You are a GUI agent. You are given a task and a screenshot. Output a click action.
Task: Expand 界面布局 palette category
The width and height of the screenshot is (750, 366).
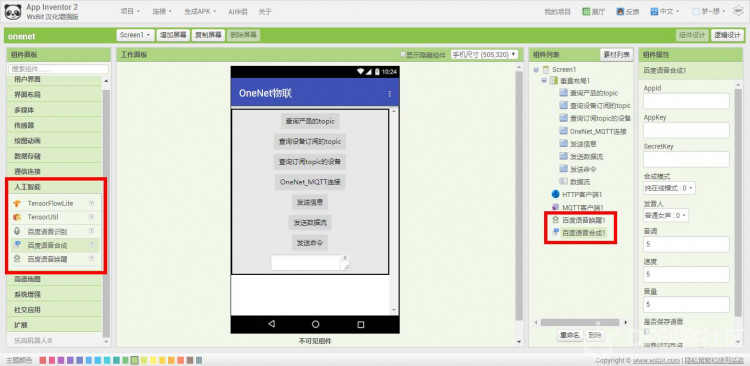click(x=55, y=95)
